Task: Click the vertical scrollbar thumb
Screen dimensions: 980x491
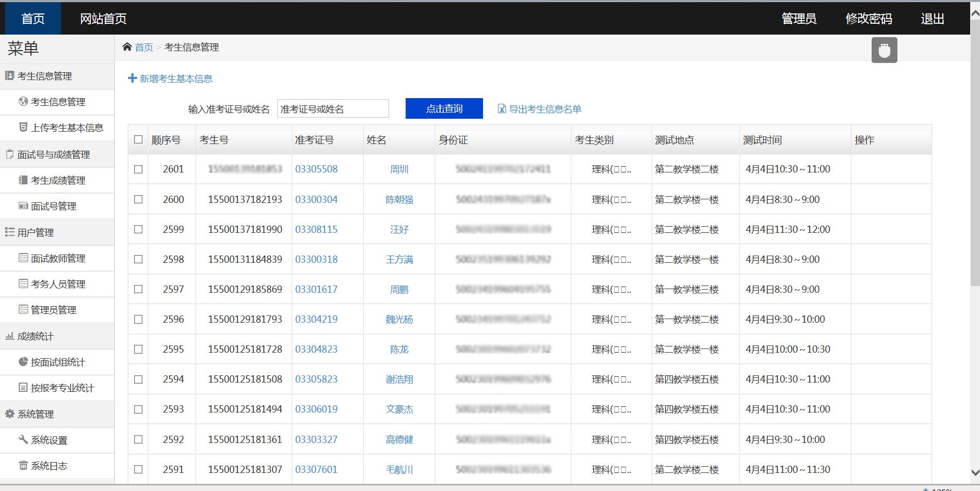Action: pyautogui.click(x=975, y=152)
